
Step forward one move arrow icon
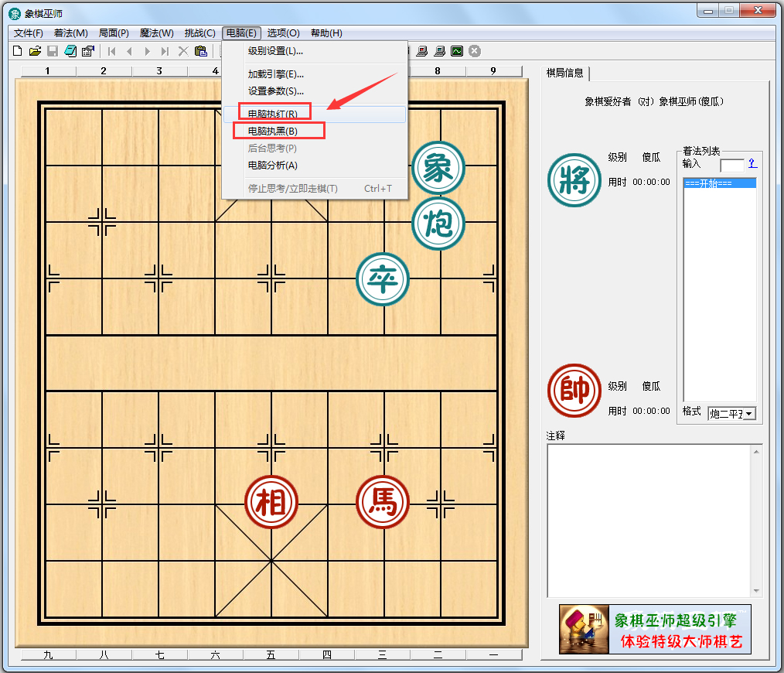(x=147, y=51)
